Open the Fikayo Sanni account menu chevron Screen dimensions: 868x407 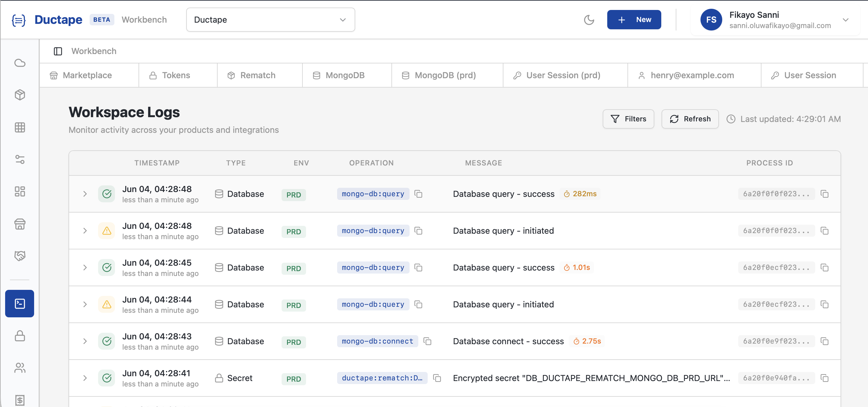(845, 20)
